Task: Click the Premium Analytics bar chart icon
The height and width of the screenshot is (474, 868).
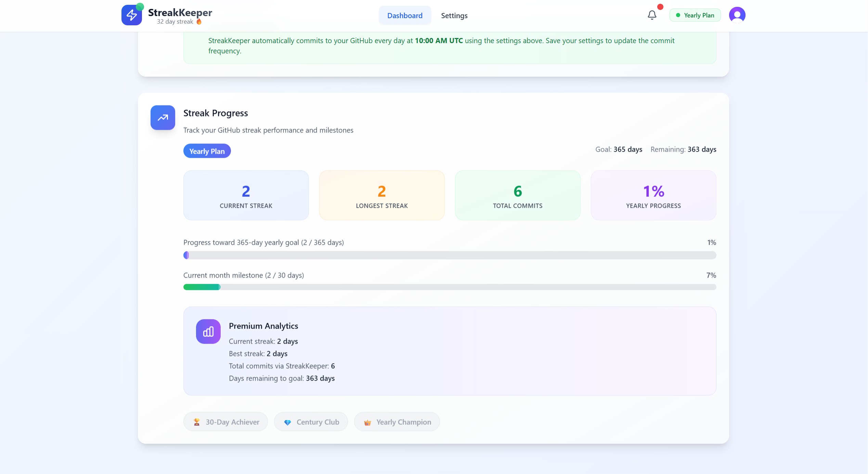Action: [208, 331]
